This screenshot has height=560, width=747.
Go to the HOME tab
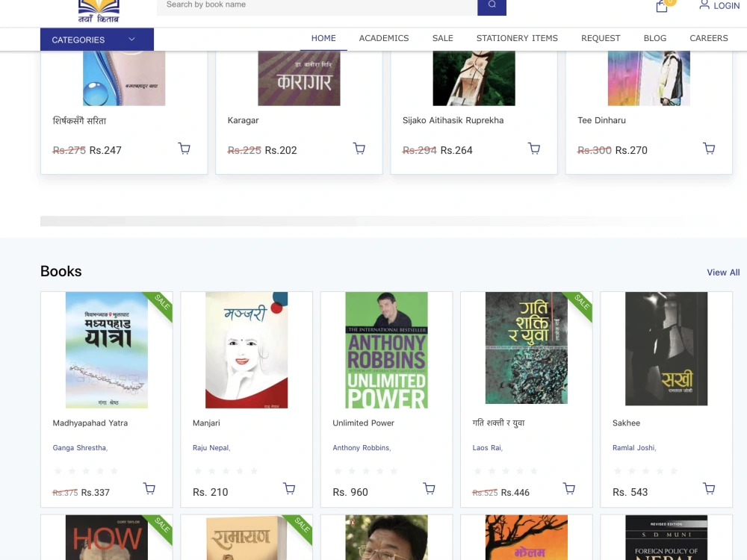323,38
